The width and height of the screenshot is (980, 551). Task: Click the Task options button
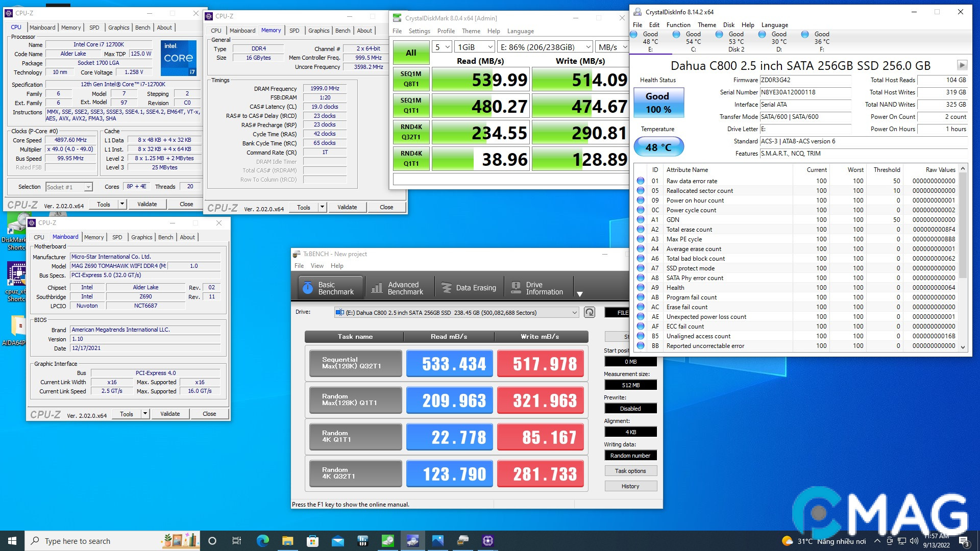tap(630, 471)
